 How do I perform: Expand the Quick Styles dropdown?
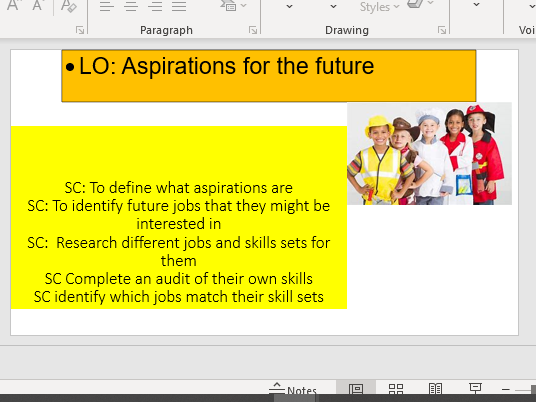(x=379, y=6)
